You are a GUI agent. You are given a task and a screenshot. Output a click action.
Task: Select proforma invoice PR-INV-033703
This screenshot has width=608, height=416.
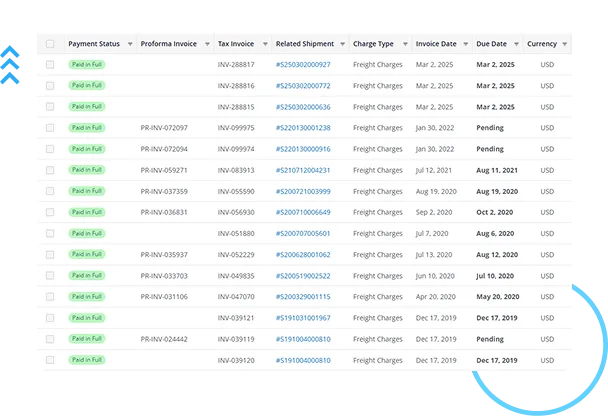coord(164,276)
